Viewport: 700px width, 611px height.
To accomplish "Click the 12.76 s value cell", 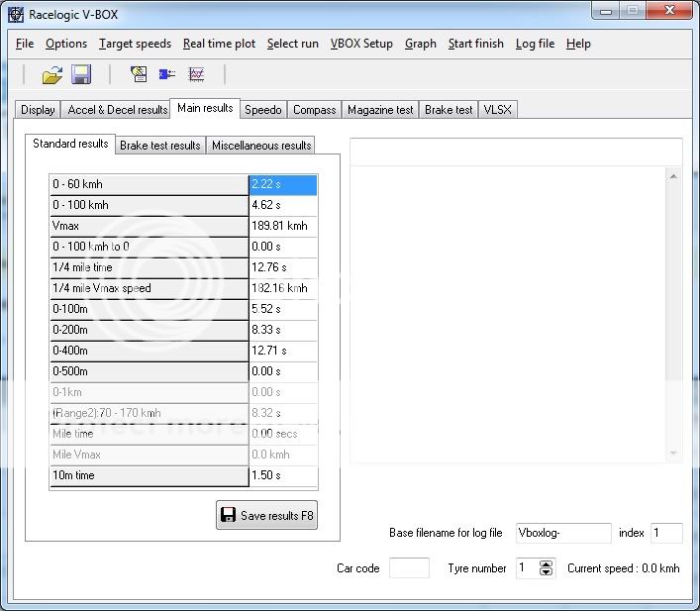I will pos(283,267).
